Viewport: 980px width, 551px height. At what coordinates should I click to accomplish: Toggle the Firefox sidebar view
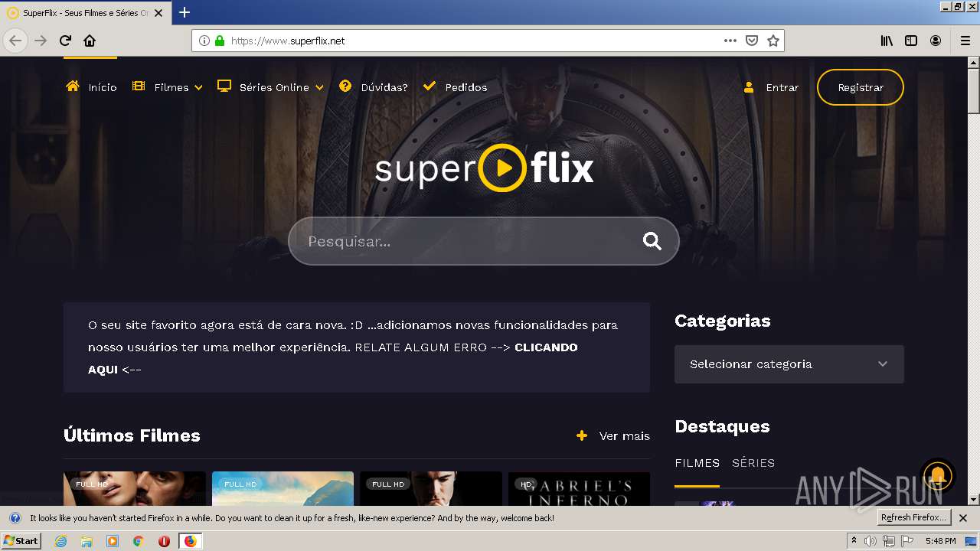point(911,41)
